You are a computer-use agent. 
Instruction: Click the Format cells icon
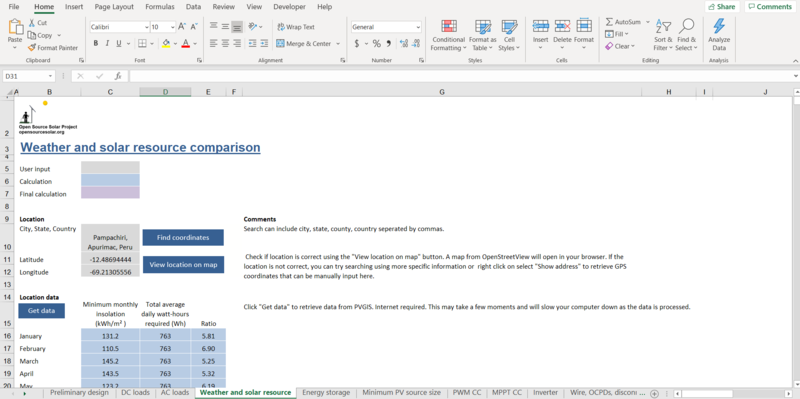[x=584, y=27]
